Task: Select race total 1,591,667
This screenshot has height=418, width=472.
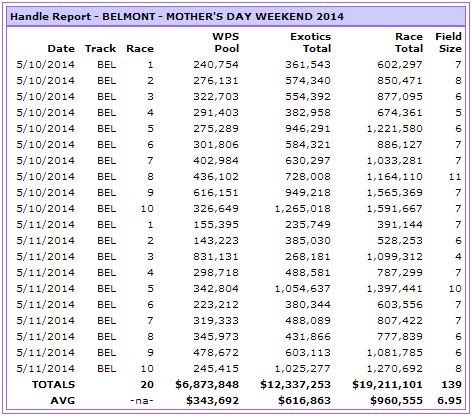Action: click(x=395, y=209)
